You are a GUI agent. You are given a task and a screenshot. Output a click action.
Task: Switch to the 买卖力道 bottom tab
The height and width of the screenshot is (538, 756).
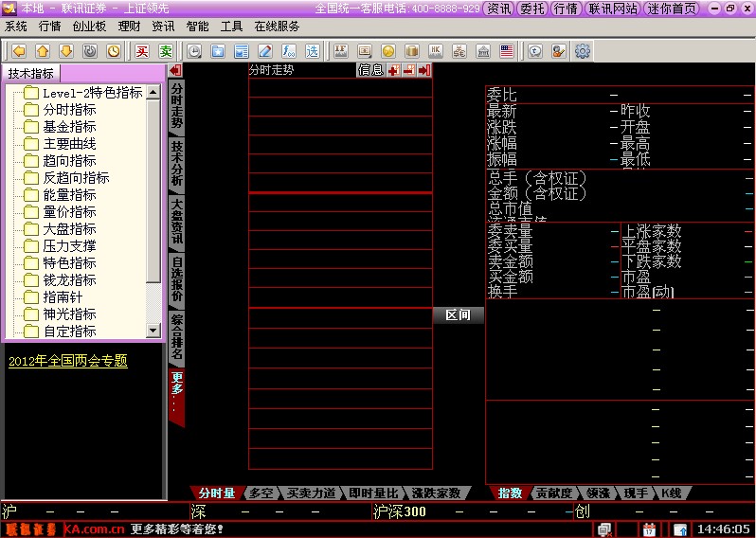pos(312,493)
